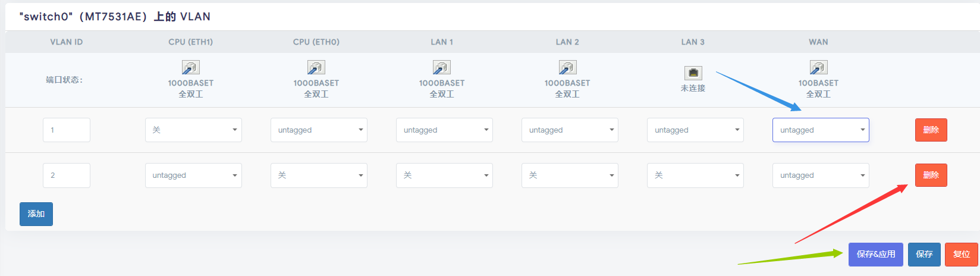The height and width of the screenshot is (276, 980).
Task: Open VLAN 1 LAN 2 dropdown
Action: (x=570, y=130)
